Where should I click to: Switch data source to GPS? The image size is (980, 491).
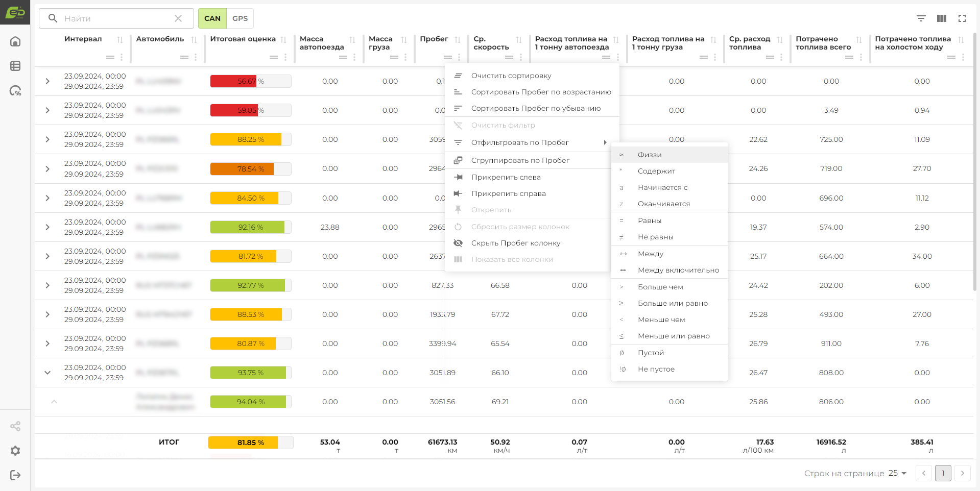click(240, 18)
